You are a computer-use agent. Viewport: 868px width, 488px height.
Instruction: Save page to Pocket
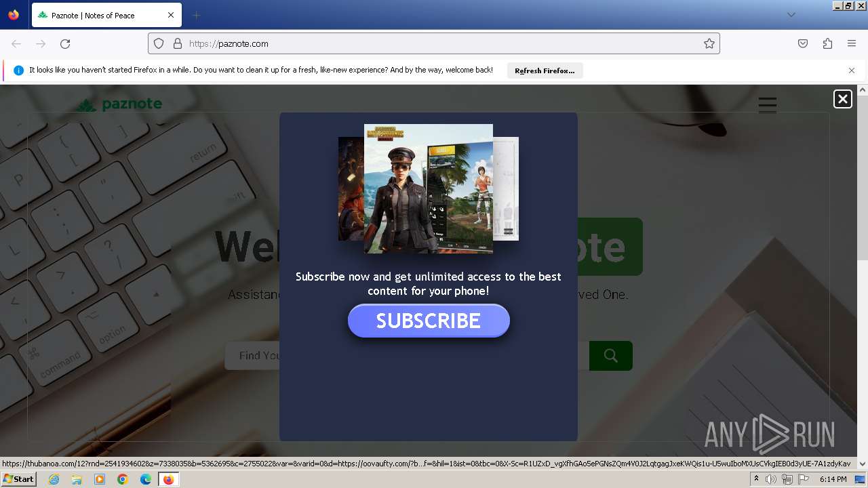pyautogui.click(x=803, y=43)
